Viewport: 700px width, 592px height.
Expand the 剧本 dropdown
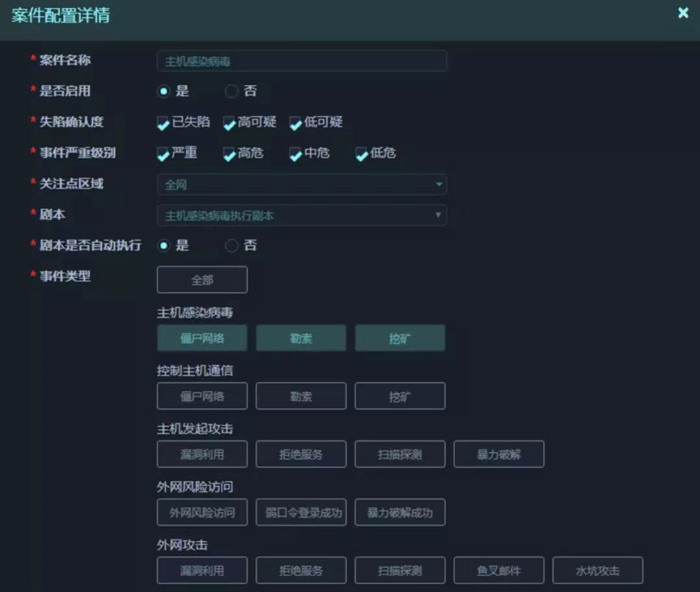[301, 215]
